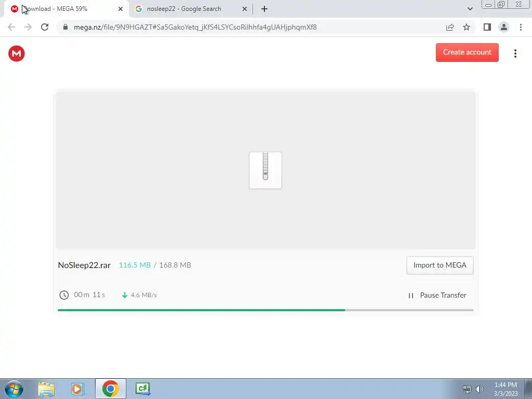
Task: Open a new browser tab
Action: coord(264,9)
